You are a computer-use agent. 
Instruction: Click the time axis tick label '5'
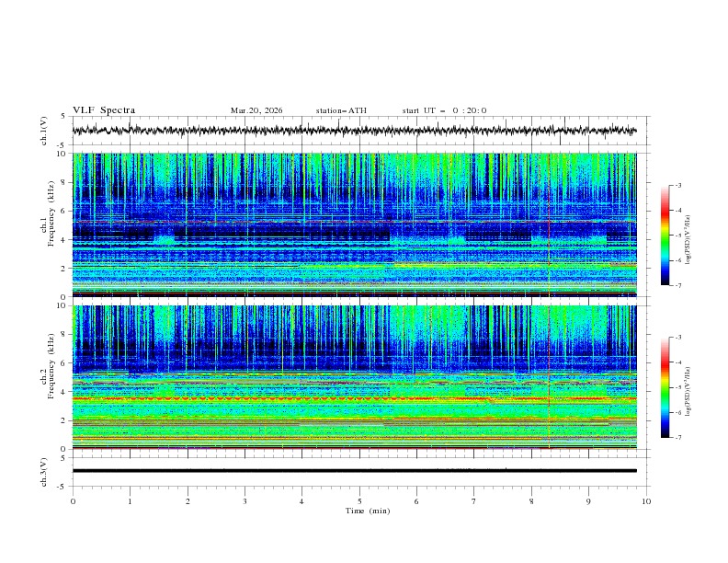coord(359,501)
